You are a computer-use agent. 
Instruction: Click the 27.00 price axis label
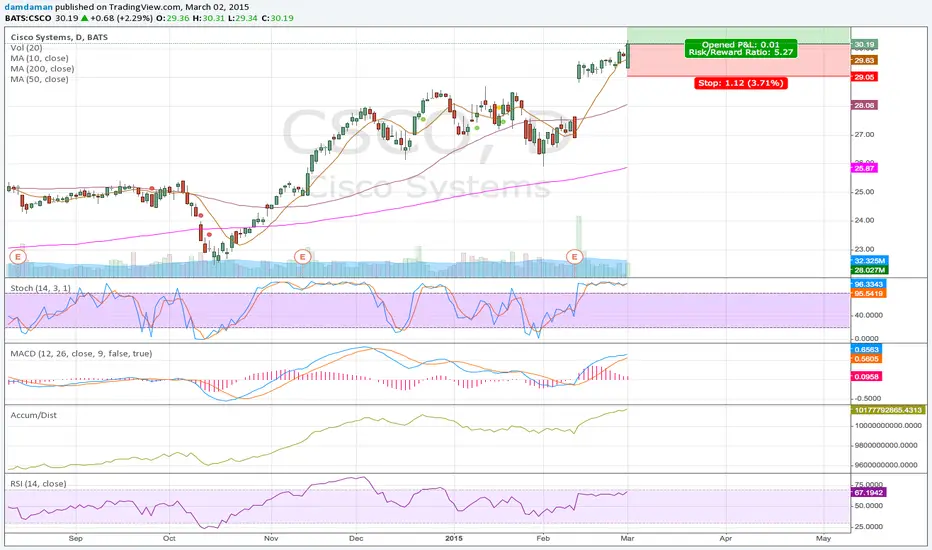(x=865, y=134)
